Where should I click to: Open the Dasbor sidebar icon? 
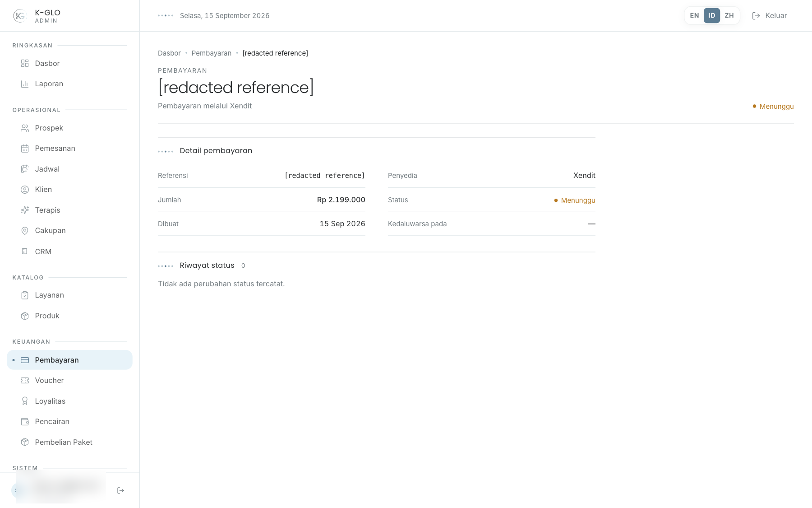click(x=25, y=63)
